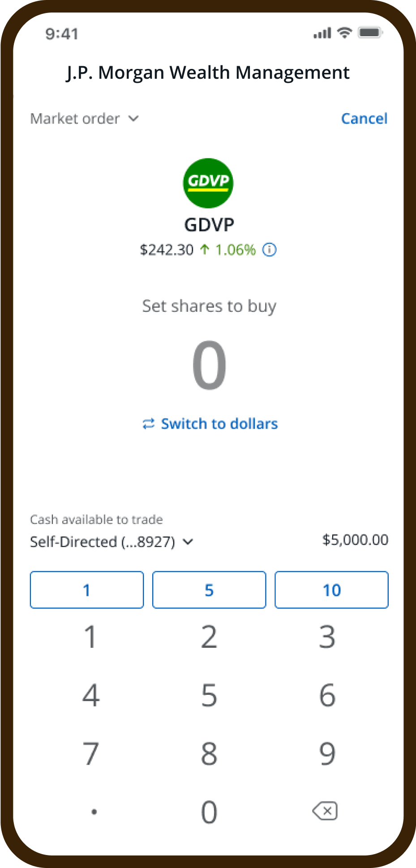Tap the shares amount field
The height and width of the screenshot is (868, 416).
click(x=209, y=365)
